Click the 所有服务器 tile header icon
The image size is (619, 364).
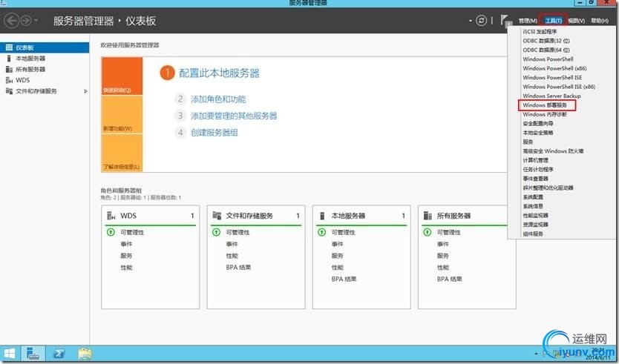click(x=428, y=215)
